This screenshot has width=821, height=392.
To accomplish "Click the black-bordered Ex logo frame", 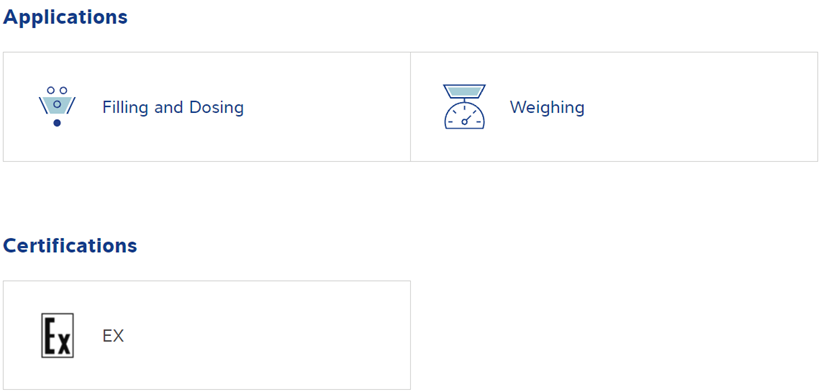I will coord(58,335).
